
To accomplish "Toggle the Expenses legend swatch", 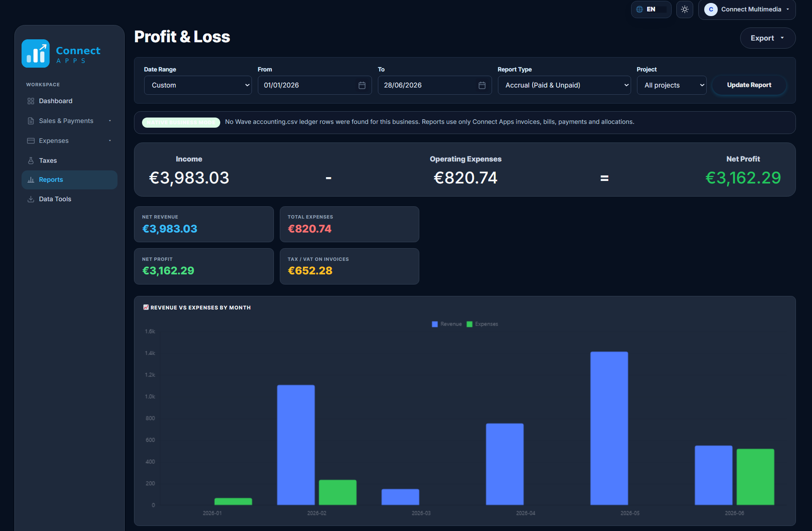I will [x=469, y=324].
